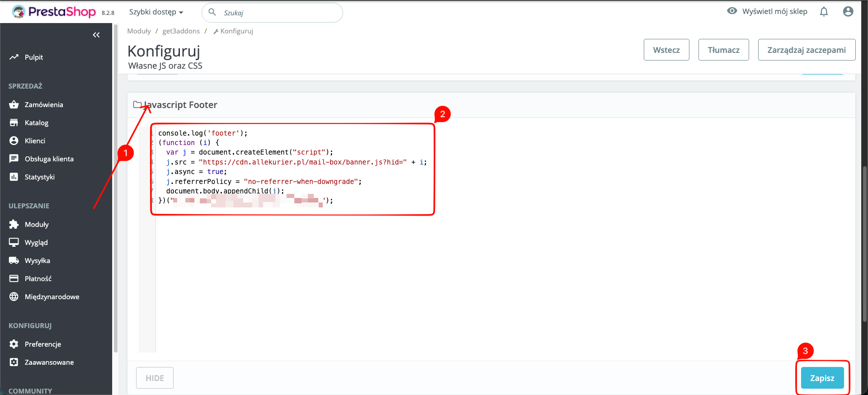
Task: Click the search magnifier icon
Action: (x=212, y=12)
